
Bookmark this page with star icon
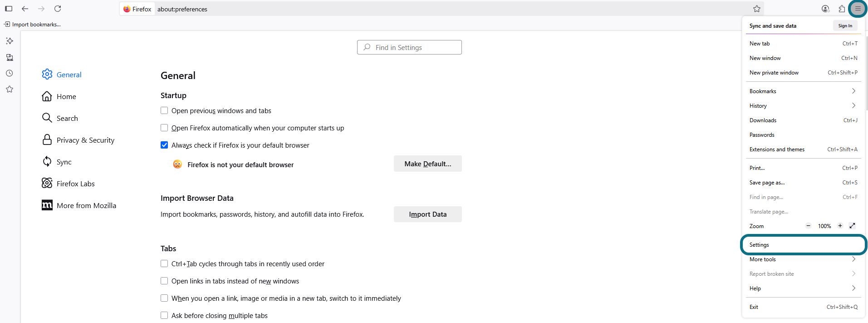pyautogui.click(x=757, y=9)
